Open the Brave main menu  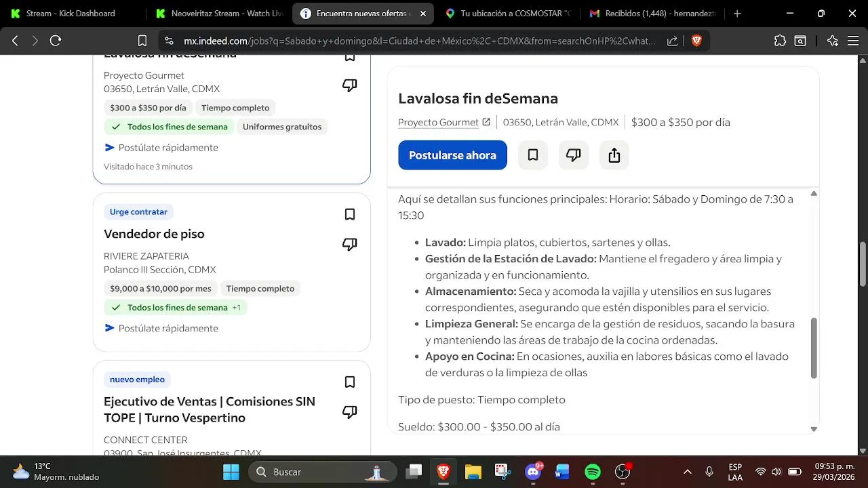853,41
